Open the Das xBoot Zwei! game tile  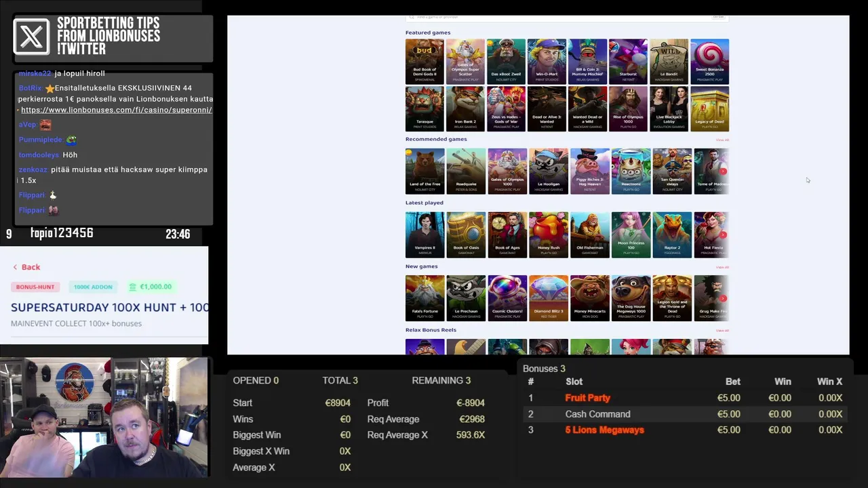[x=506, y=61]
